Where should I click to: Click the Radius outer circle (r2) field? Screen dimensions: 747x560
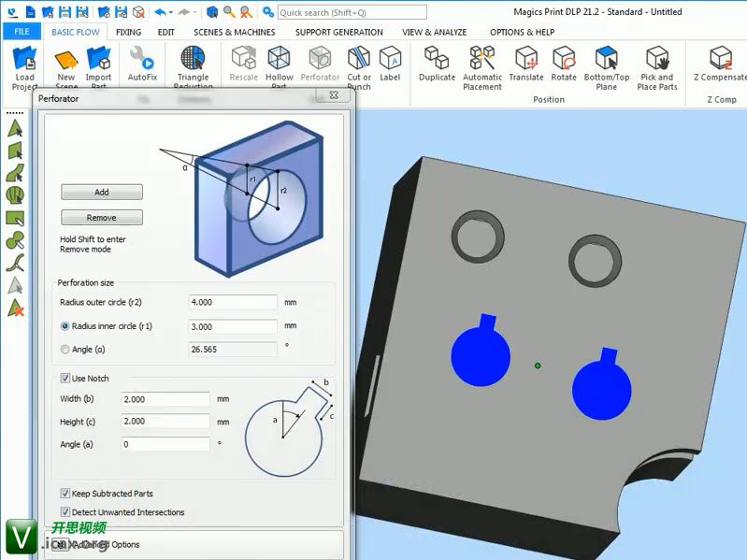coord(232,303)
